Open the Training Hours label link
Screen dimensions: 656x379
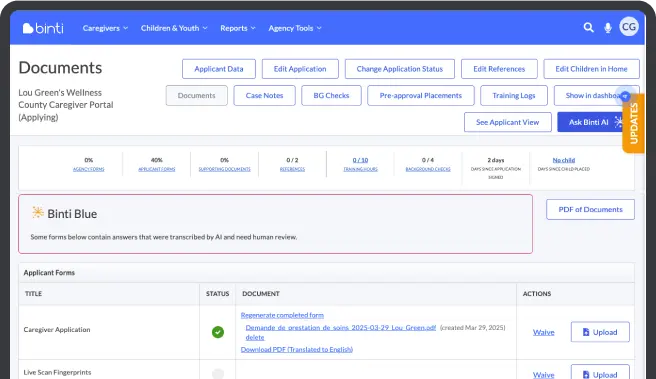(x=360, y=169)
